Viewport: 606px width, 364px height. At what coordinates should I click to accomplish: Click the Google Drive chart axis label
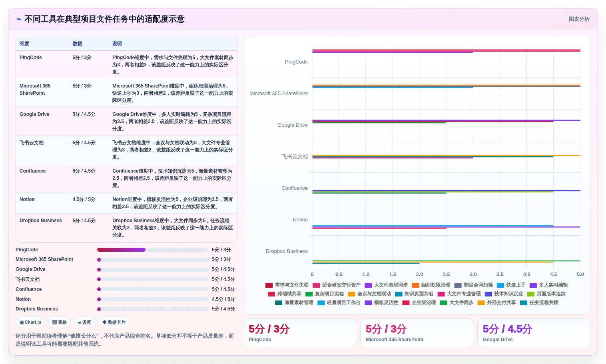[x=293, y=125]
